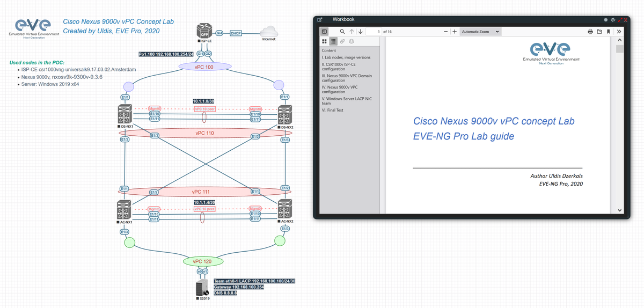Click the 10.1.1.4/30 subnet label
The image size is (644, 308).
[204, 202]
